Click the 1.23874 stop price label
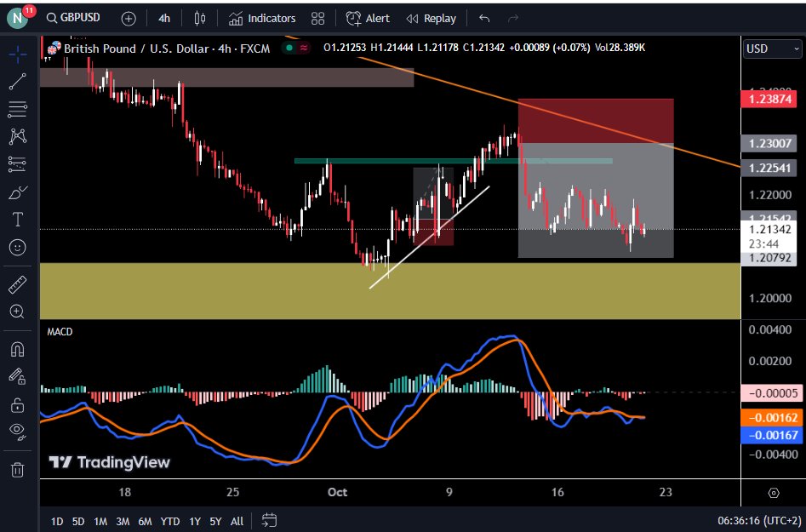 (769, 99)
